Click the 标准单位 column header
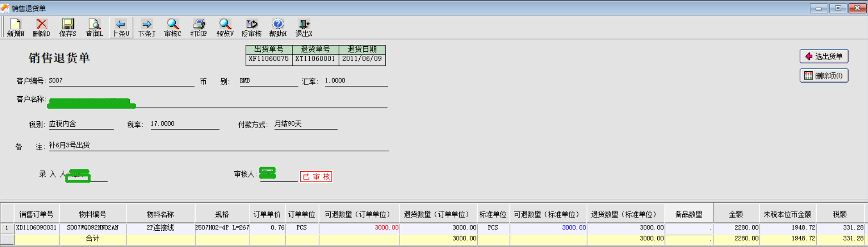The height and width of the screenshot is (247, 868). [493, 214]
